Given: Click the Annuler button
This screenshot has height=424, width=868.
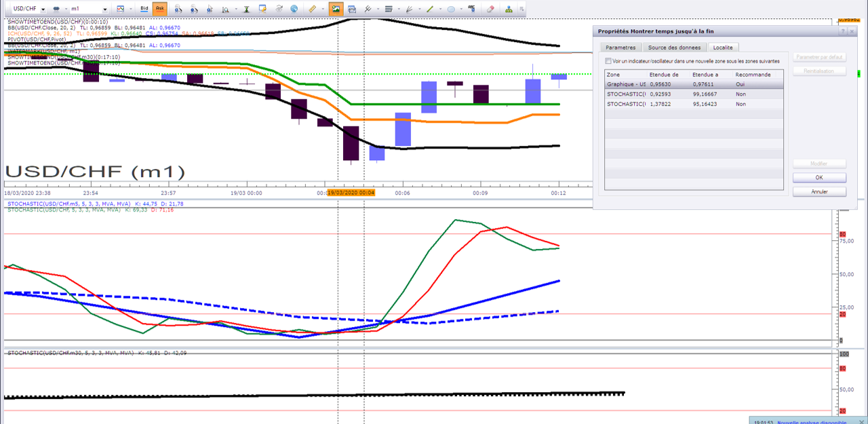Looking at the screenshot, I should pos(819,192).
